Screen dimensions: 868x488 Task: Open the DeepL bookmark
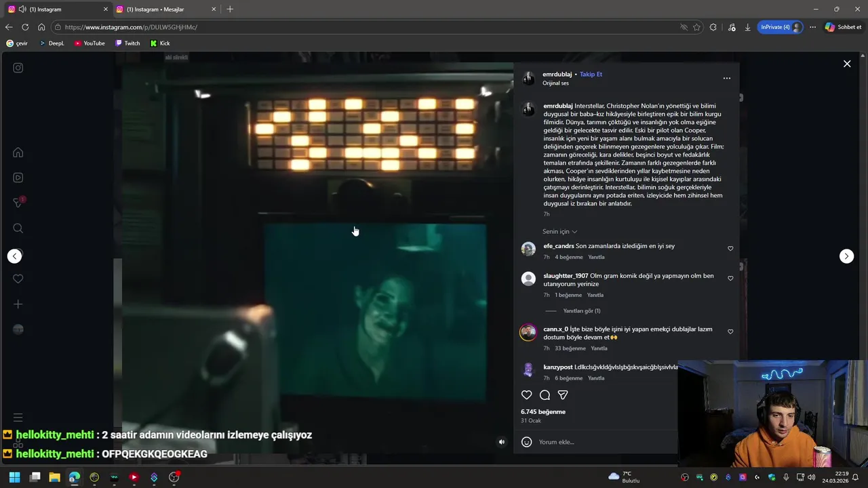tap(52, 43)
